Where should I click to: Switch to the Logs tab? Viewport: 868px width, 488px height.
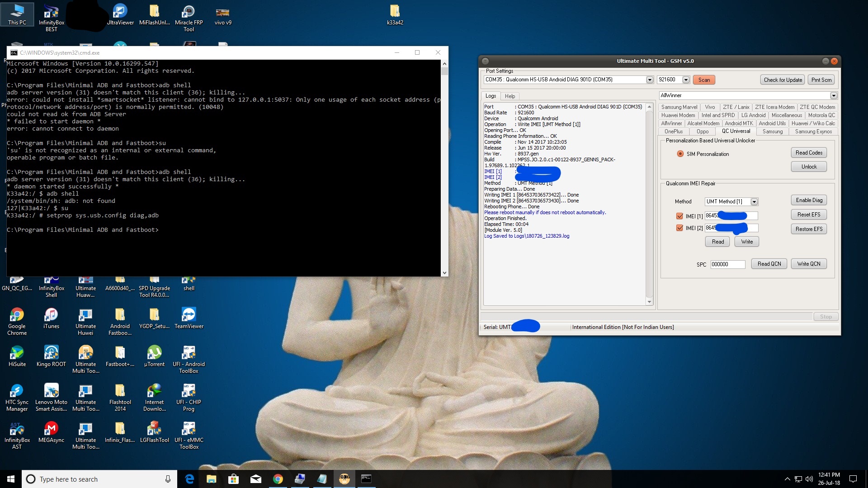491,96
